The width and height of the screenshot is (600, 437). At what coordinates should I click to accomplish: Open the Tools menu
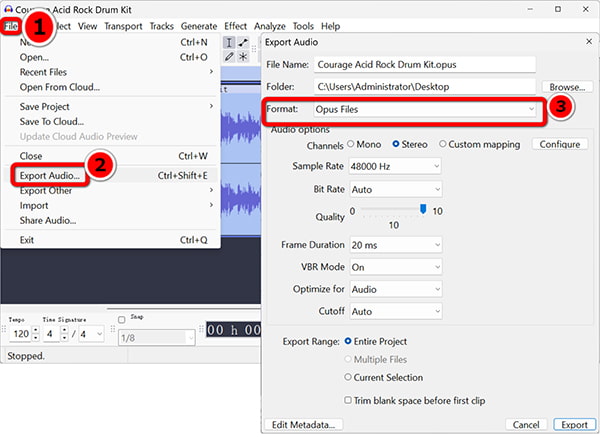pyautogui.click(x=303, y=26)
